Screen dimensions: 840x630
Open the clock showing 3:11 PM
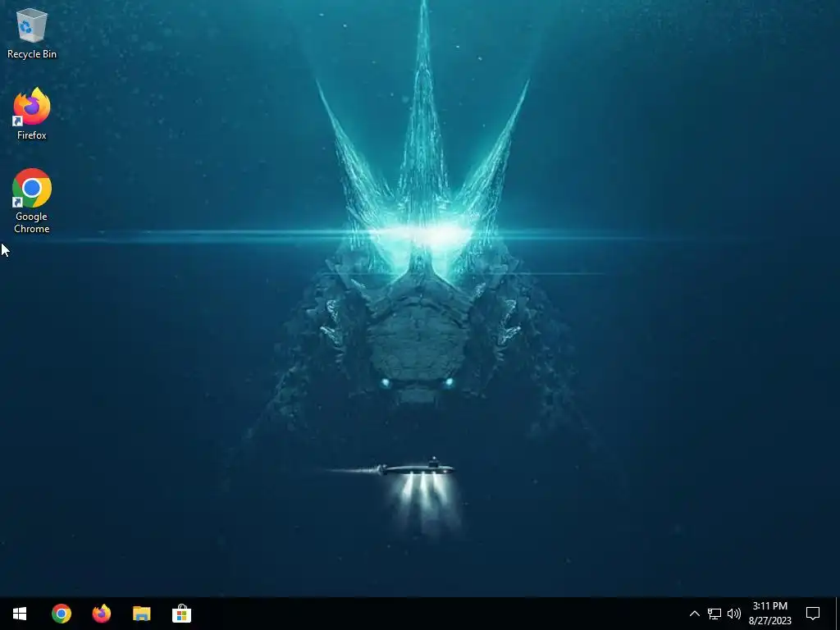[x=769, y=614]
